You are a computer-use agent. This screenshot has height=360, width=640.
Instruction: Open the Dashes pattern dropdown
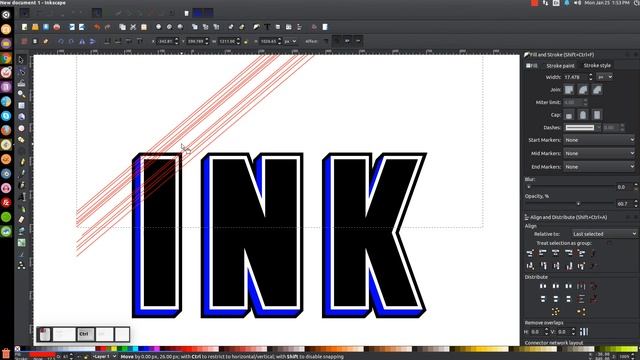pos(582,128)
